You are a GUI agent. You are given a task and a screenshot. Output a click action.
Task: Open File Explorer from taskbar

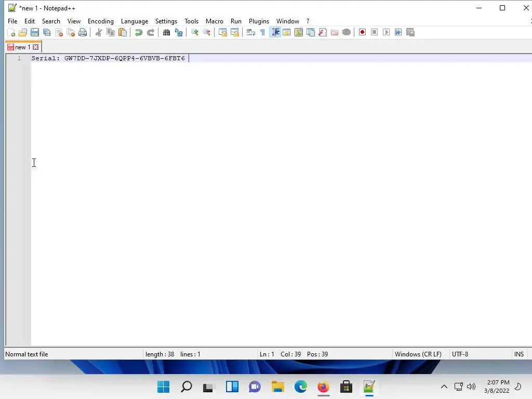277,387
